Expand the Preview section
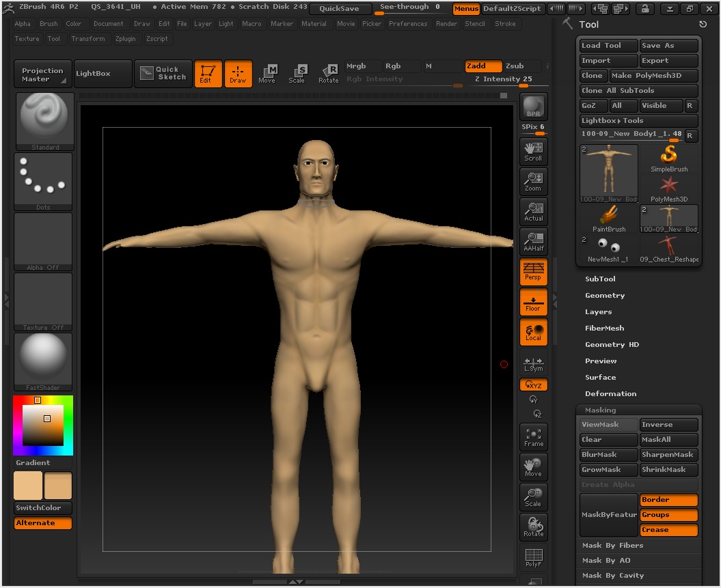This screenshot has width=721, height=588. coord(601,361)
